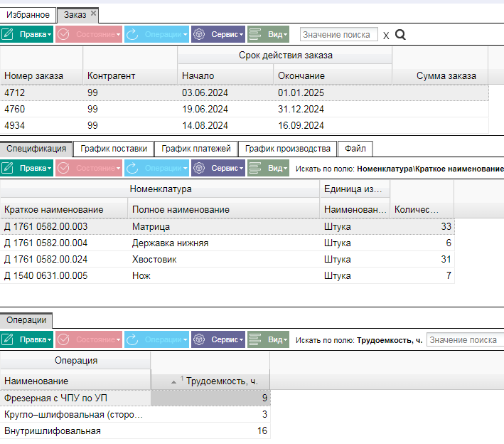Open the График поставки tab
504x444 pixels.
point(114,149)
